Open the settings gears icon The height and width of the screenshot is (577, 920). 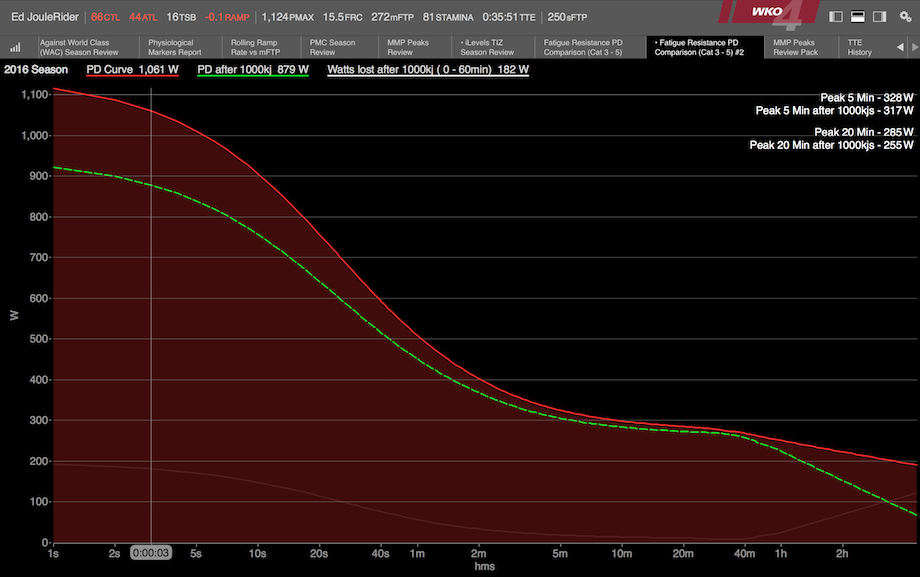[903, 17]
